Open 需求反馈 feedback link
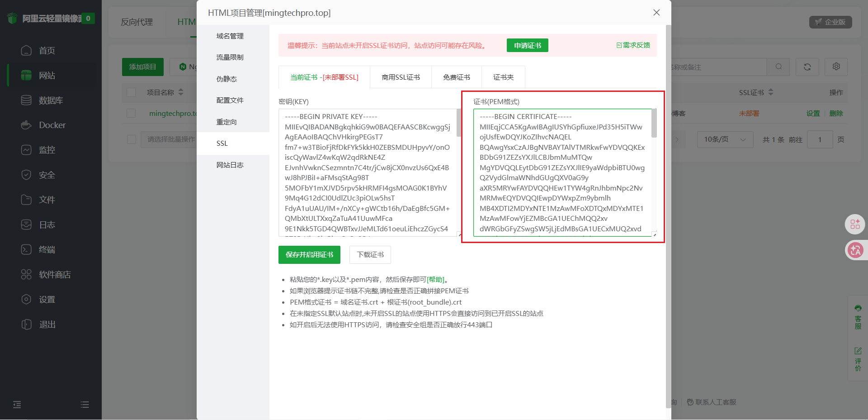This screenshot has width=868, height=420. coord(633,45)
